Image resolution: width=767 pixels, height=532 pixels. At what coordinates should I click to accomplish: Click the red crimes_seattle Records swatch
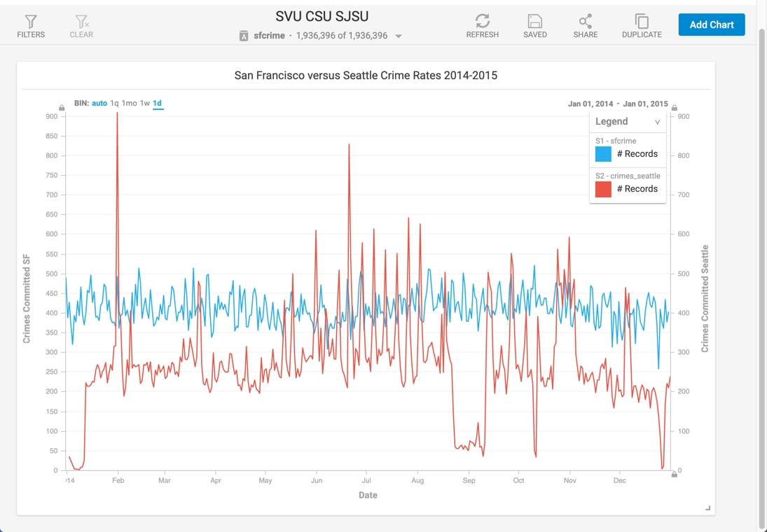[603, 189]
